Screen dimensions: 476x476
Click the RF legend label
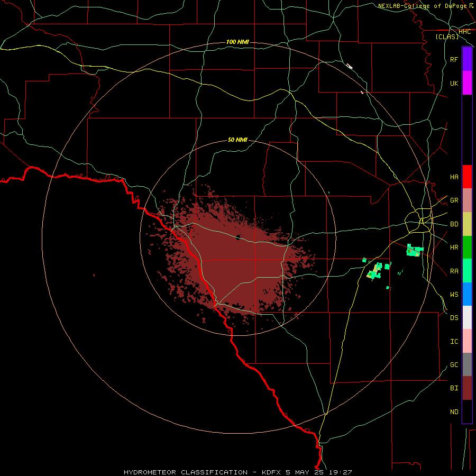click(454, 59)
